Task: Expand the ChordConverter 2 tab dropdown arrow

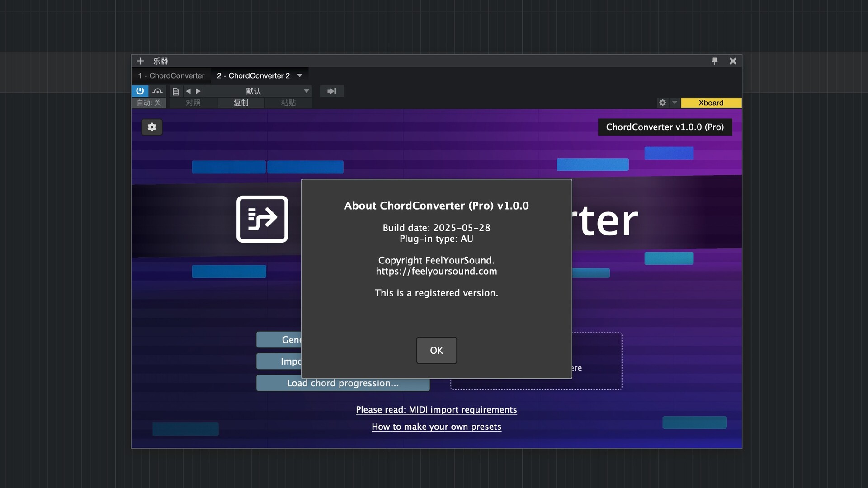Action: [x=300, y=75]
